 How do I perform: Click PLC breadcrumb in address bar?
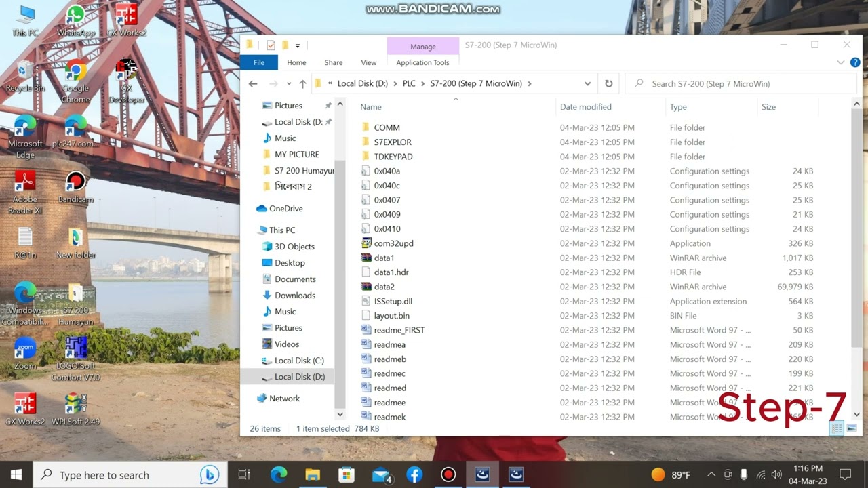tap(409, 84)
